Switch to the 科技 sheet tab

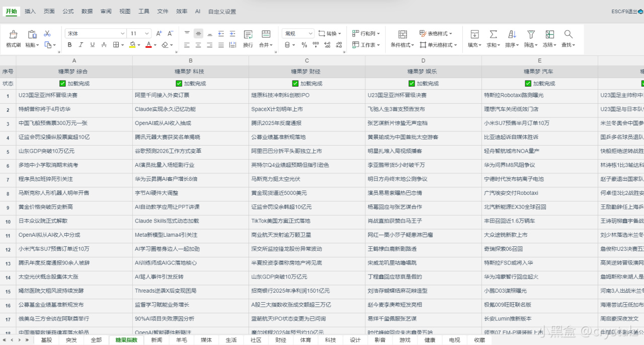pyautogui.click(x=331, y=340)
